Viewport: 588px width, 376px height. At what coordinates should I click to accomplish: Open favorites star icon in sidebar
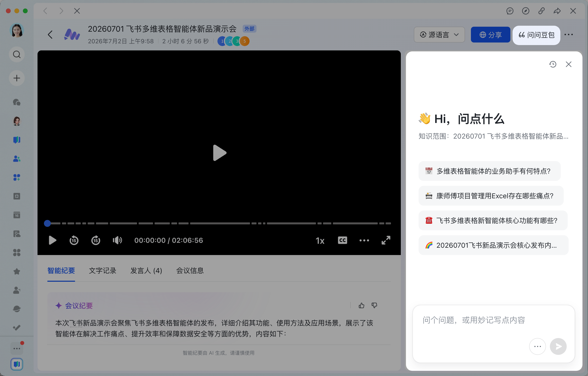tap(17, 271)
